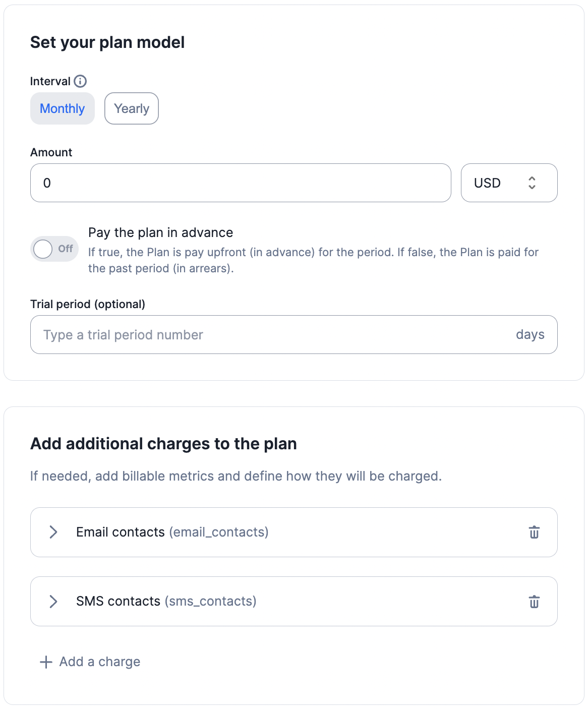Toggle Pay the plan in advance
Image resolution: width=588 pixels, height=710 pixels.
(54, 249)
